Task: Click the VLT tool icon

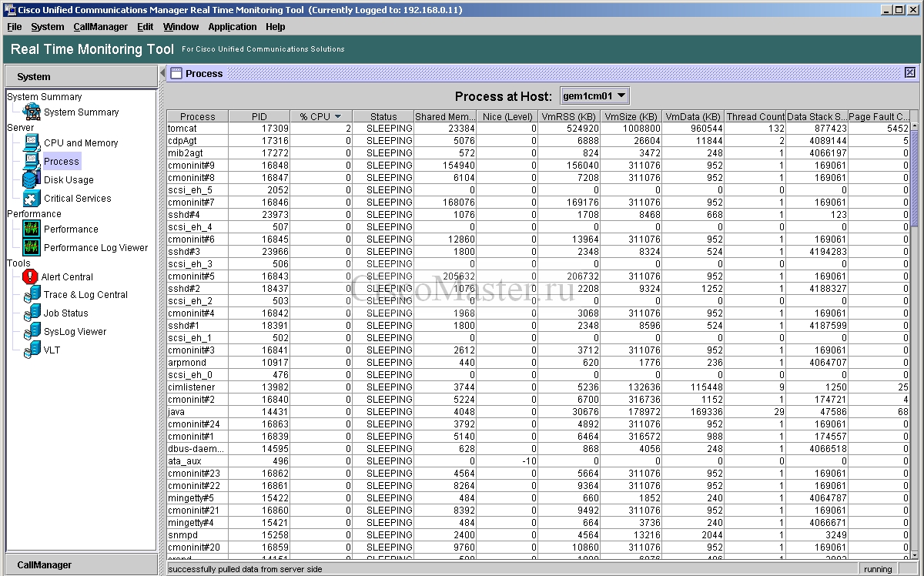Action: [32, 350]
